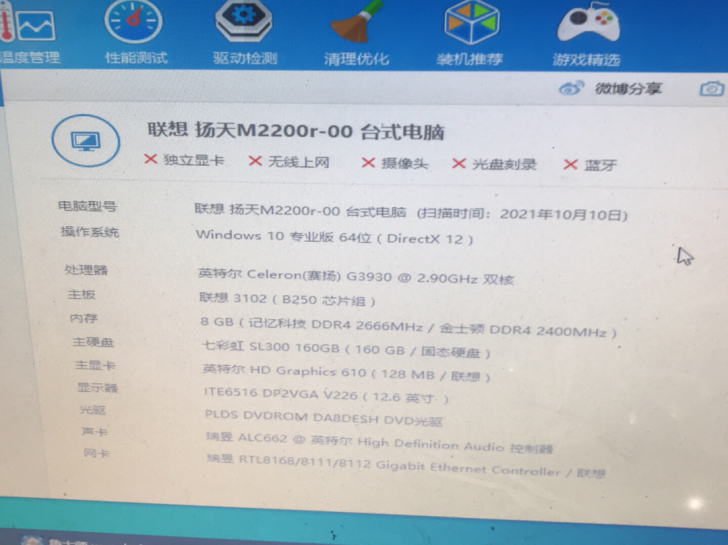Open the 装机推荐 cube icon
728x545 pixels.
click(x=471, y=22)
